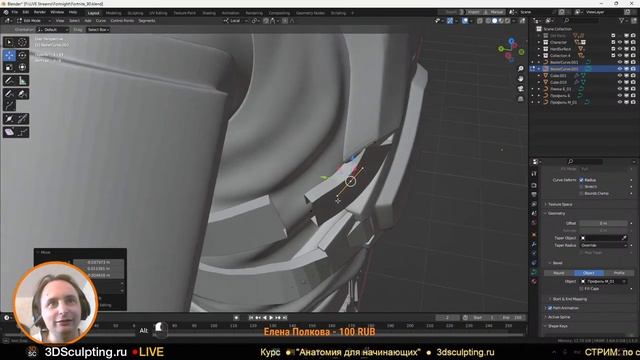The width and height of the screenshot is (640, 360).
Task: Click Taper Object eyedropper button
Action: click(x=624, y=238)
